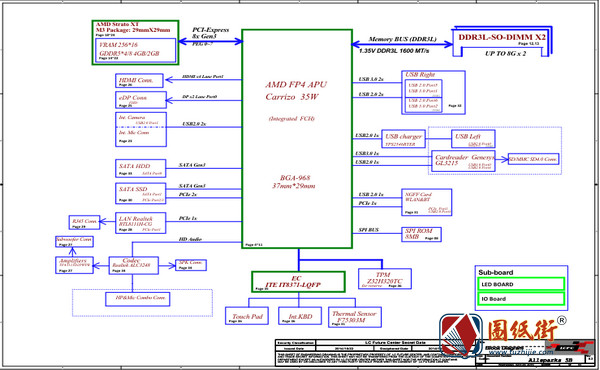The image size is (600, 370).
Task: Select the SPI BUS label
Action: 368,230
